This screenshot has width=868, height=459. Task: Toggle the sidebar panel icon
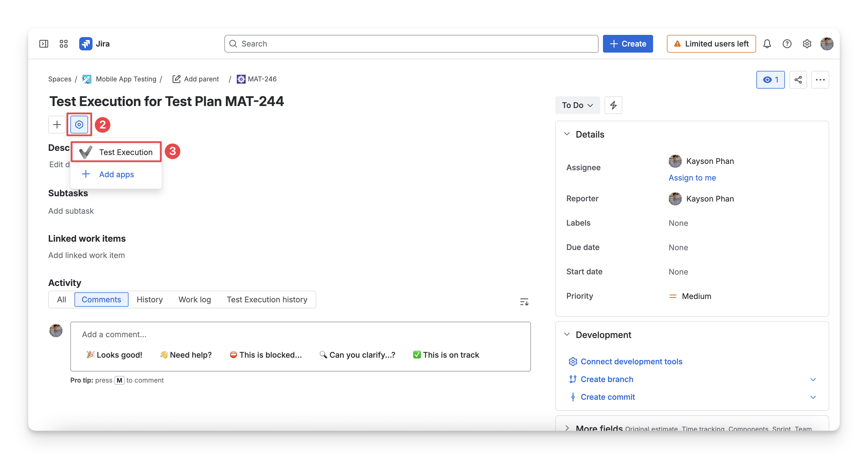44,44
